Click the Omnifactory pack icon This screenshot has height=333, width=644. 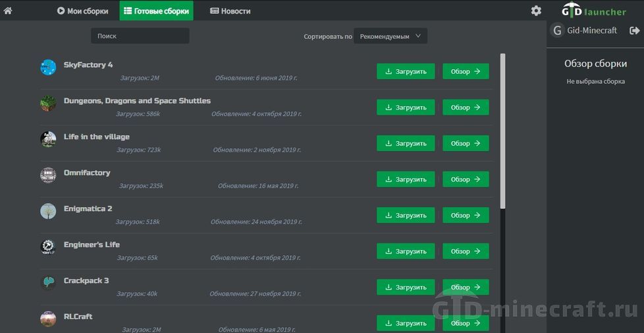point(48,175)
